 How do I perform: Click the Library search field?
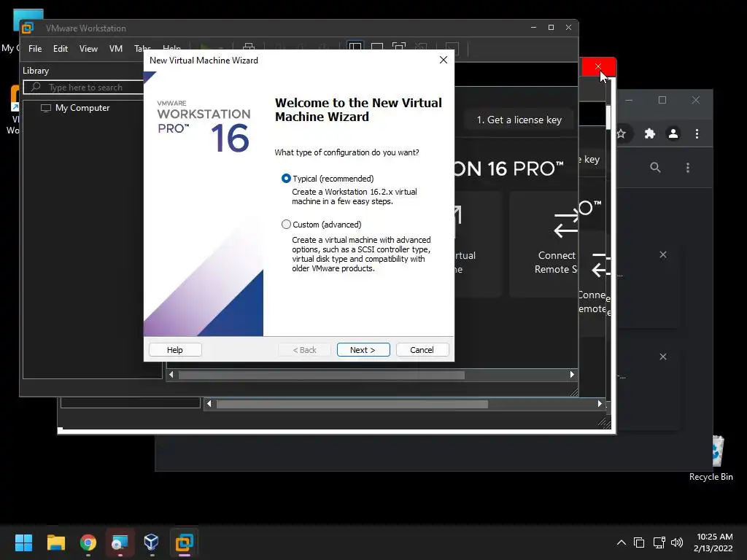pos(84,87)
